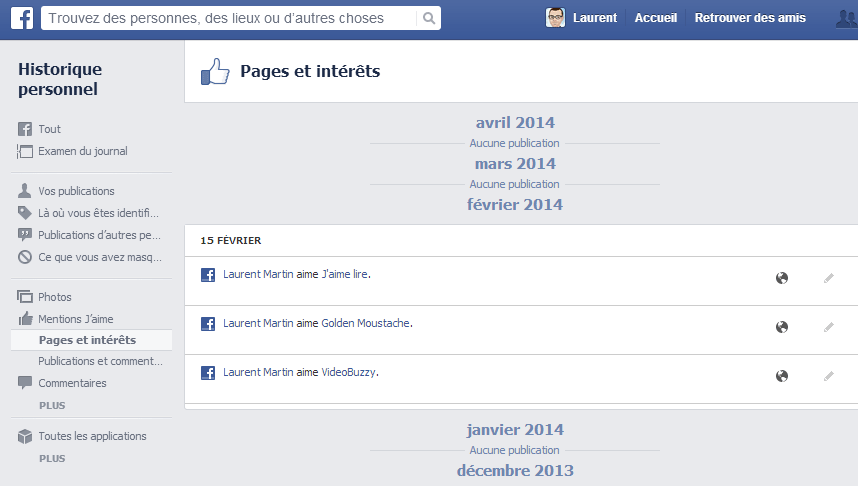Jump to février 2014 heading

(515, 205)
